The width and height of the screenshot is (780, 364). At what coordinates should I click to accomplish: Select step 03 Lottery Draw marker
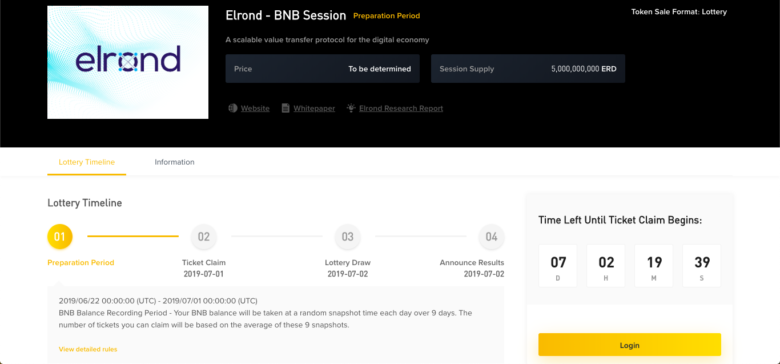[347, 237]
